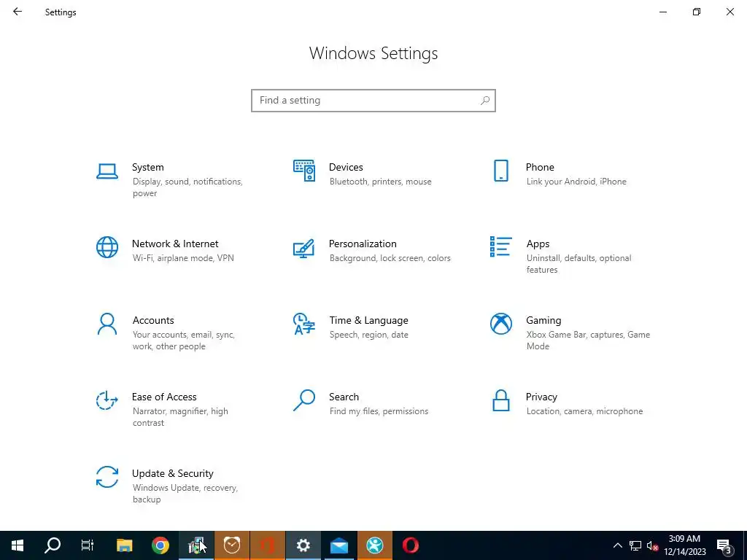The image size is (747, 560).
Task: Click the 'Windows Settings' heading
Action: click(x=373, y=52)
